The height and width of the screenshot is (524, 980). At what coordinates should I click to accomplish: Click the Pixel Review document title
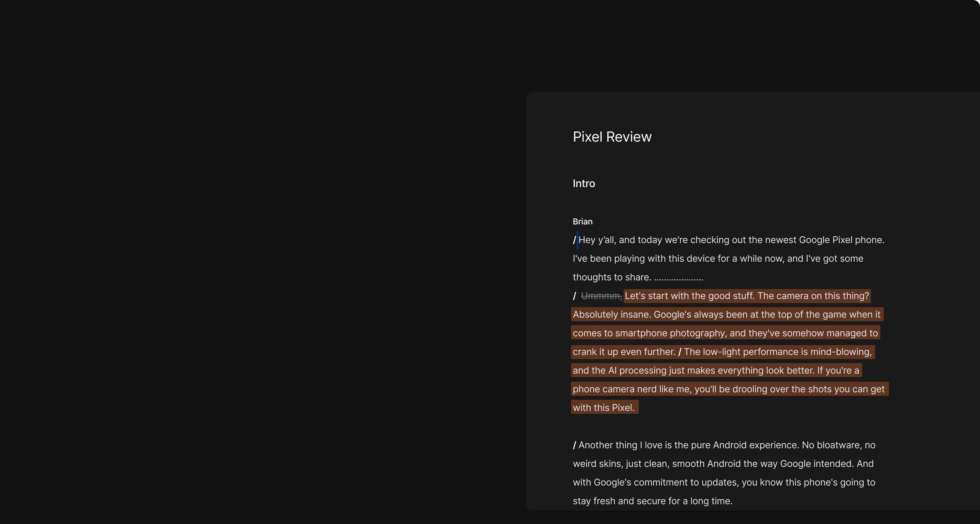click(612, 137)
